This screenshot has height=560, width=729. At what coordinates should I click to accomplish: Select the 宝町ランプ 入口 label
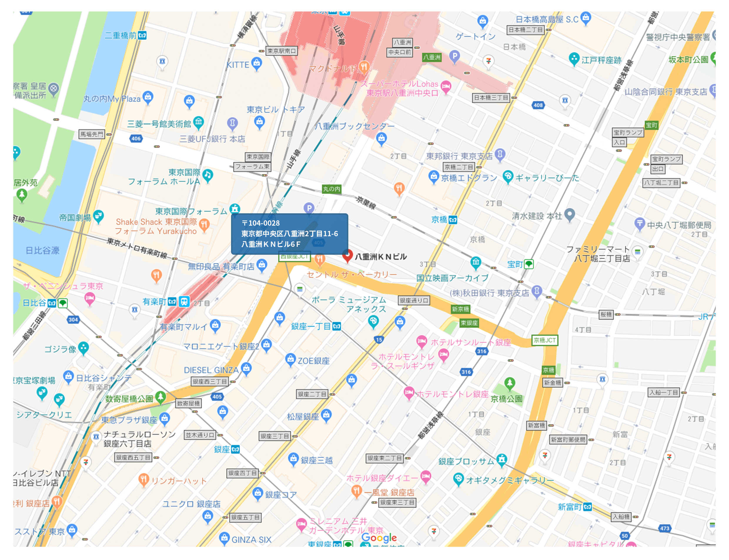627,137
